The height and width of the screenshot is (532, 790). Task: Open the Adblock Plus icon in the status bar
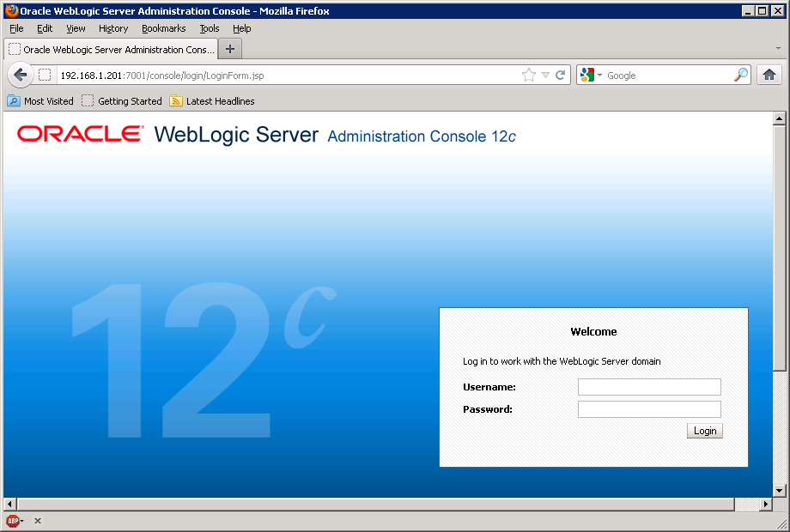tap(14, 520)
